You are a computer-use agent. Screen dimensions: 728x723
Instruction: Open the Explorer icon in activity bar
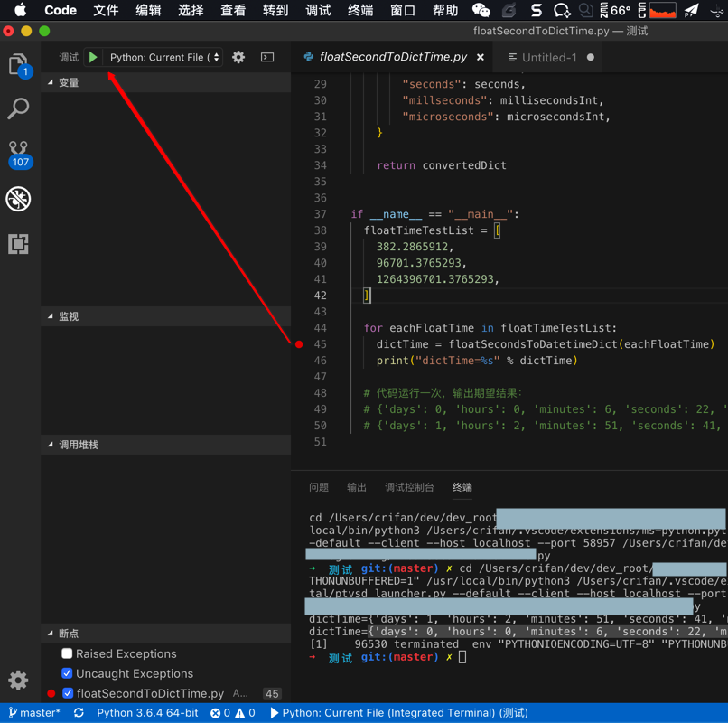click(18, 64)
